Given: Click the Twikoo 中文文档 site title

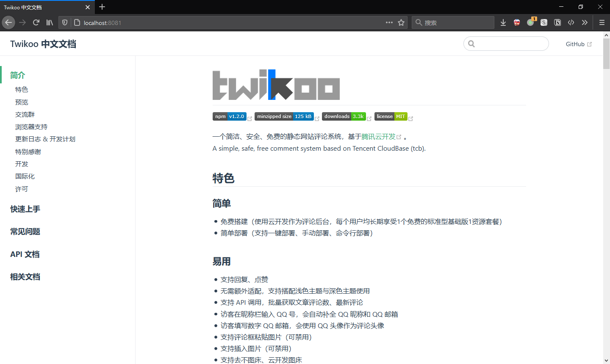Looking at the screenshot, I should coord(43,44).
